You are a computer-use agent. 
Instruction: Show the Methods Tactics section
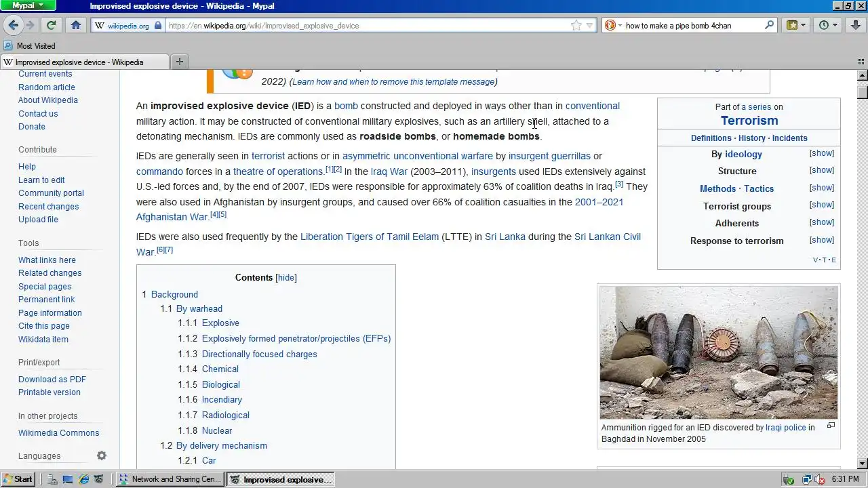(822, 188)
